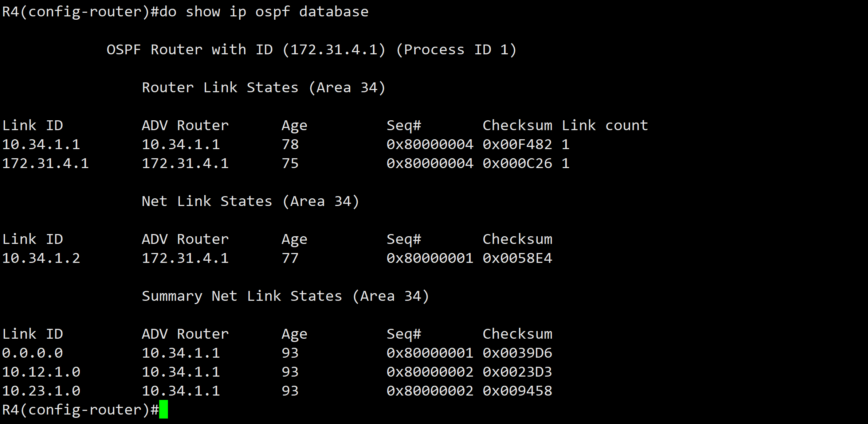The height and width of the screenshot is (424, 868).
Task: Click summary Link ID 0.0.0.0
Action: pyautogui.click(x=32, y=353)
